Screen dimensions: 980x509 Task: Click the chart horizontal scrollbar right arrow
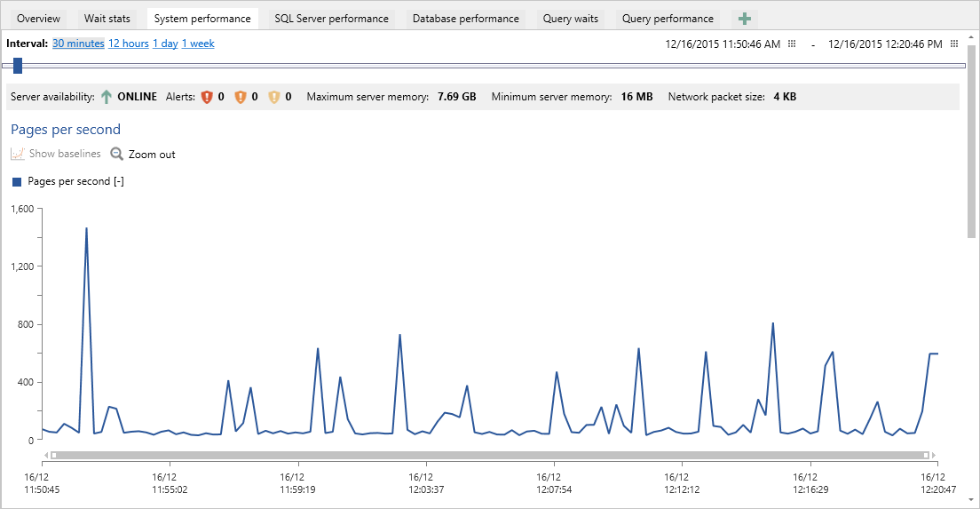click(935, 455)
